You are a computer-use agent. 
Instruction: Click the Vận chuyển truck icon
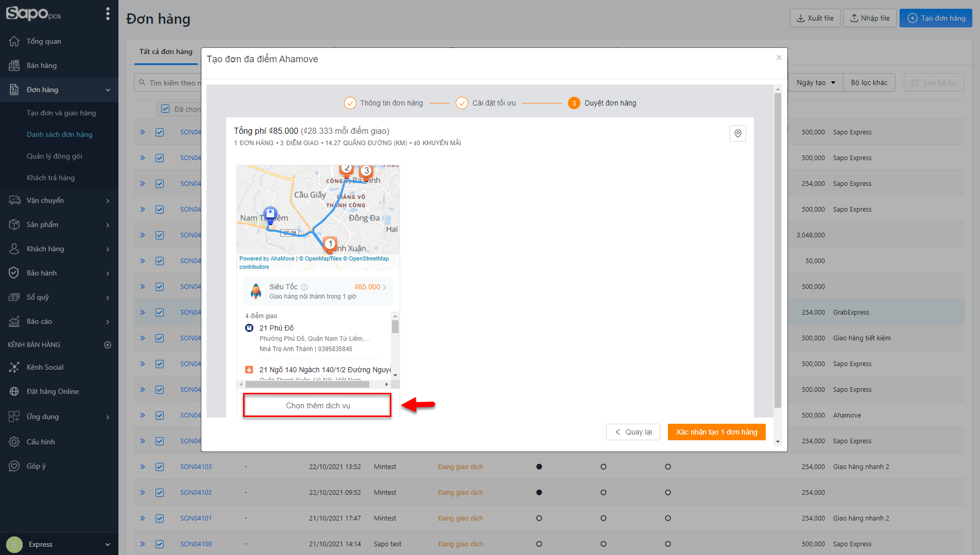[14, 200]
